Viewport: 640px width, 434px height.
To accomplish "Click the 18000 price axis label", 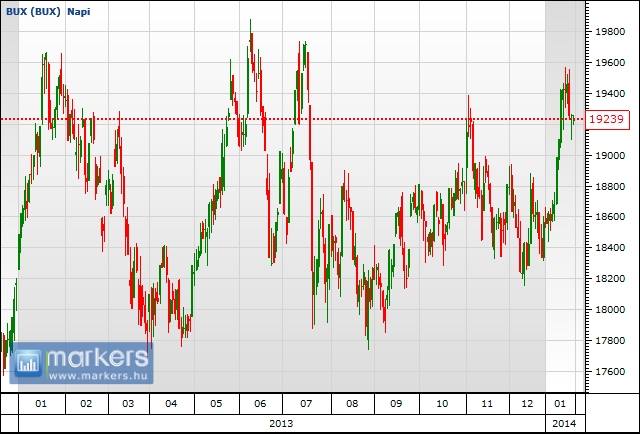I will tap(610, 309).
